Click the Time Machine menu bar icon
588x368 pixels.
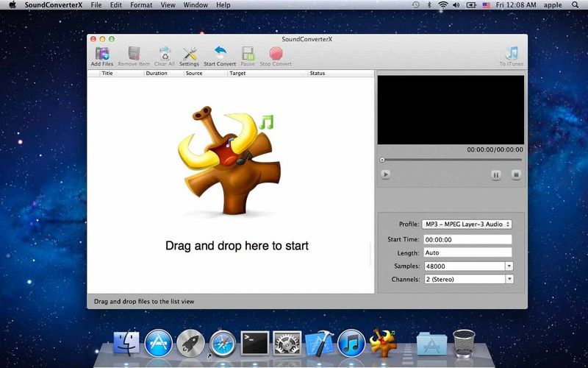[415, 5]
